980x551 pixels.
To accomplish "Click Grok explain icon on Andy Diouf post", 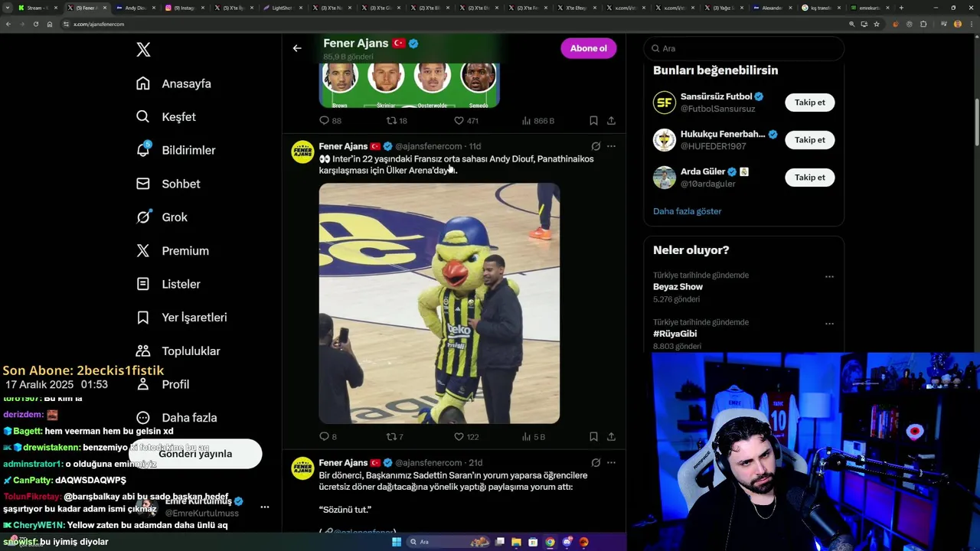I will (x=596, y=146).
